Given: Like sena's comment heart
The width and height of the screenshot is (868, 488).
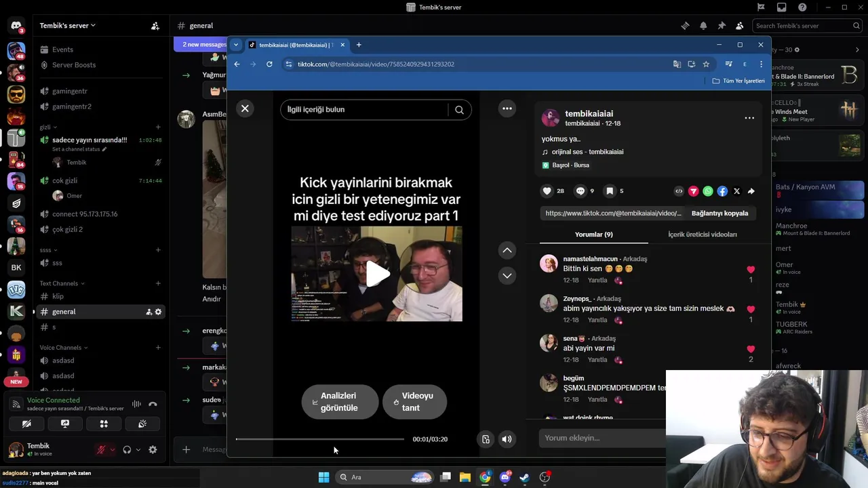Looking at the screenshot, I should click(x=751, y=349).
